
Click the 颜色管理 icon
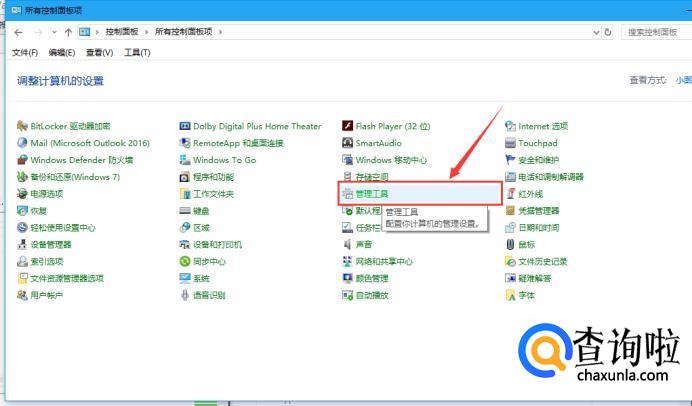(348, 278)
